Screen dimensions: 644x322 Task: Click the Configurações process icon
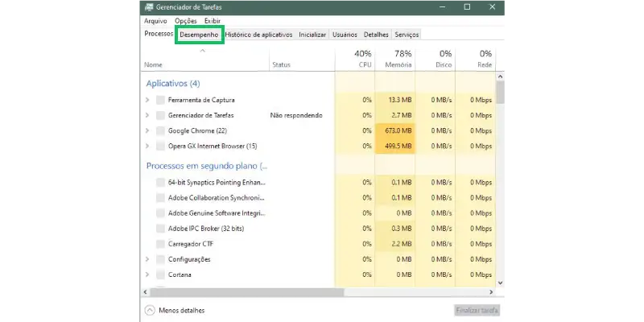coord(161,259)
